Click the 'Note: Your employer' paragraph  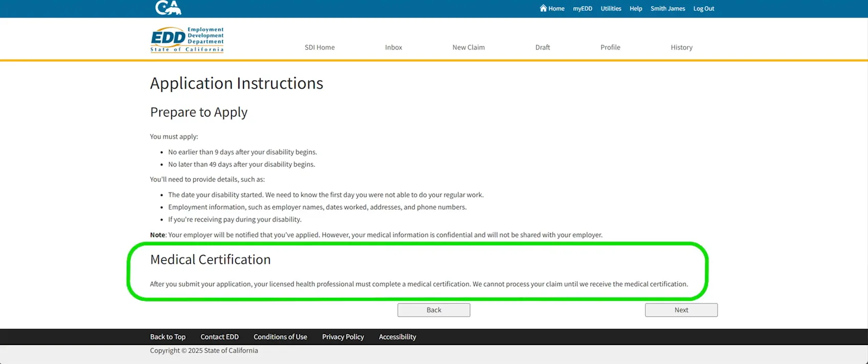376,235
